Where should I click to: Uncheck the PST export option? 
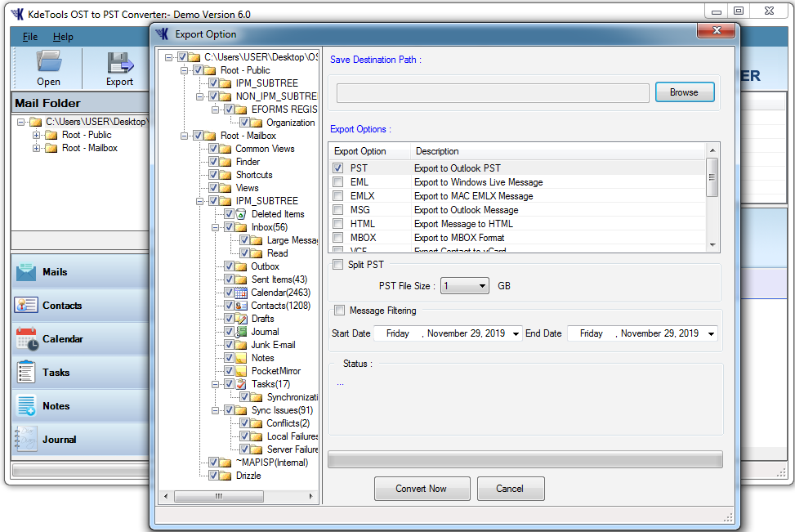tap(338, 168)
